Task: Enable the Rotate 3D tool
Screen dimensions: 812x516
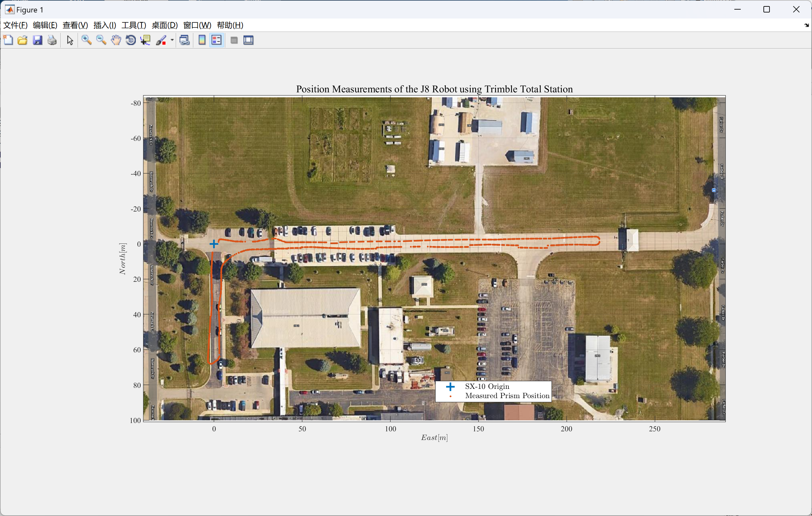Action: [x=131, y=41]
